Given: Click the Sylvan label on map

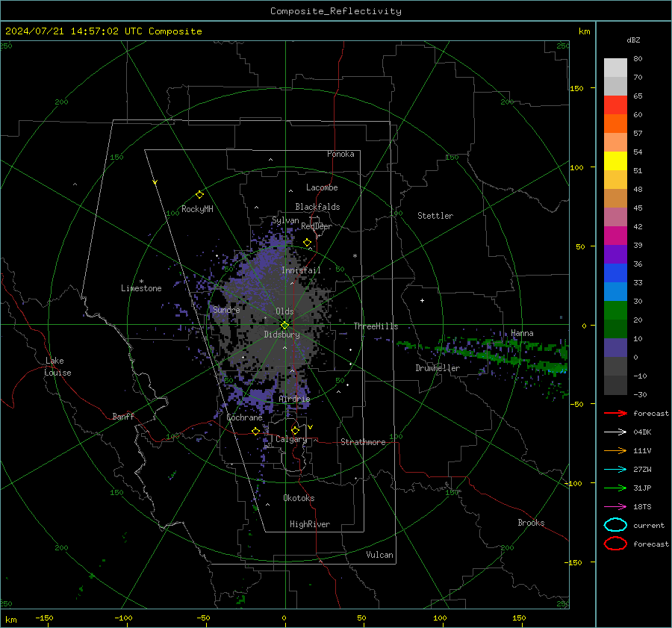Looking at the screenshot, I should tap(285, 220).
